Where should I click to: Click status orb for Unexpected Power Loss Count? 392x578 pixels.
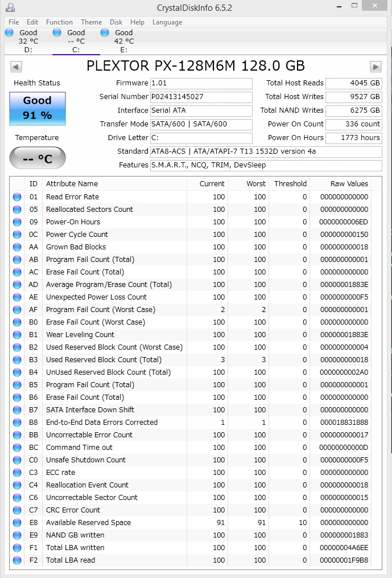[x=17, y=297]
